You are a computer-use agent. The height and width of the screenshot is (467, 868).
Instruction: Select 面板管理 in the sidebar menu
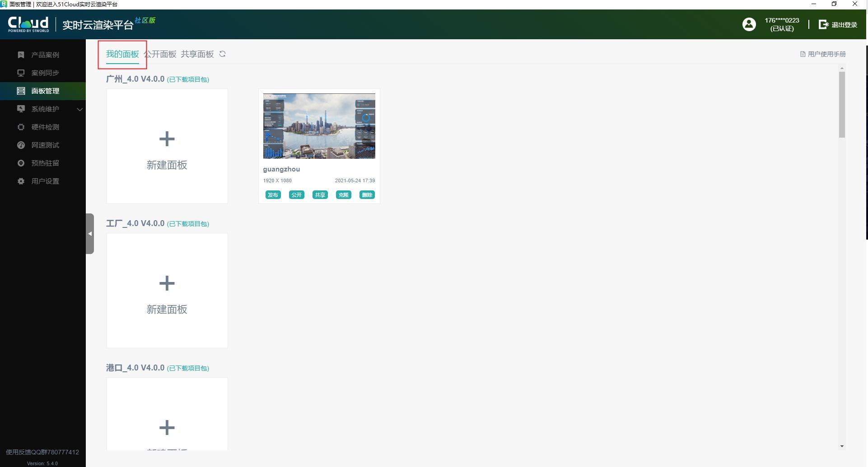[x=45, y=91]
